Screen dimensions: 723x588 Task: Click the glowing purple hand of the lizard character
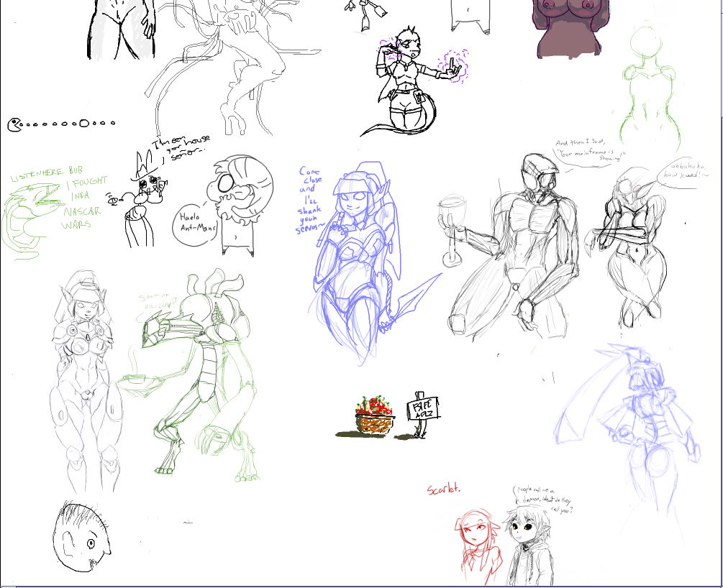click(453, 65)
